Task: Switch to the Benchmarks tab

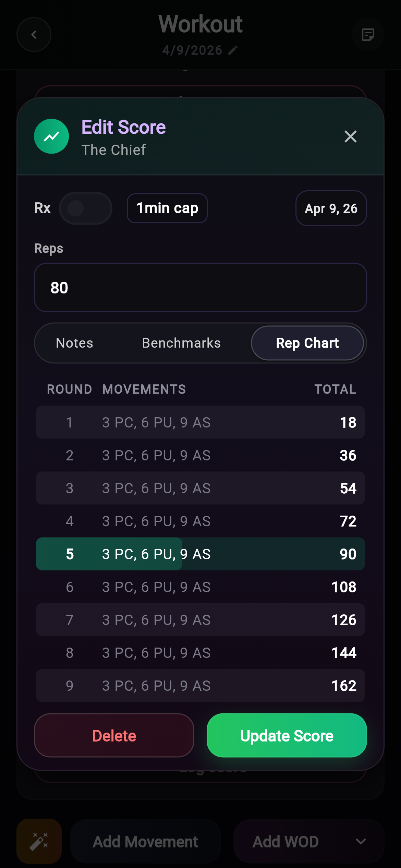Action: (181, 343)
